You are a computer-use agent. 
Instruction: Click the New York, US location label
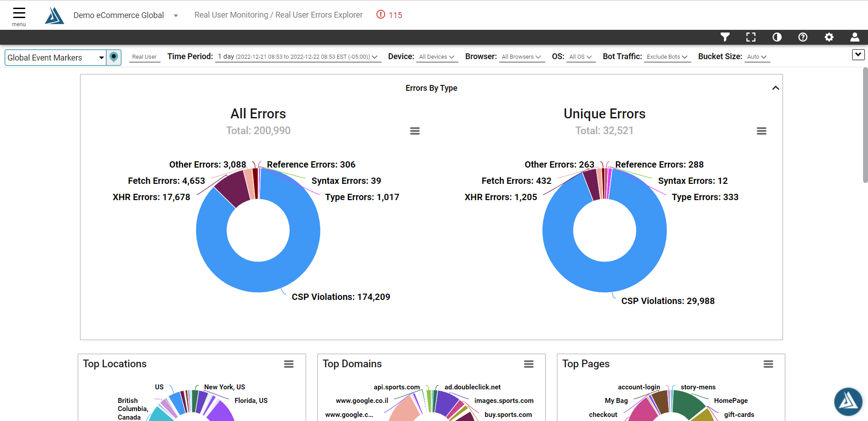tap(225, 387)
